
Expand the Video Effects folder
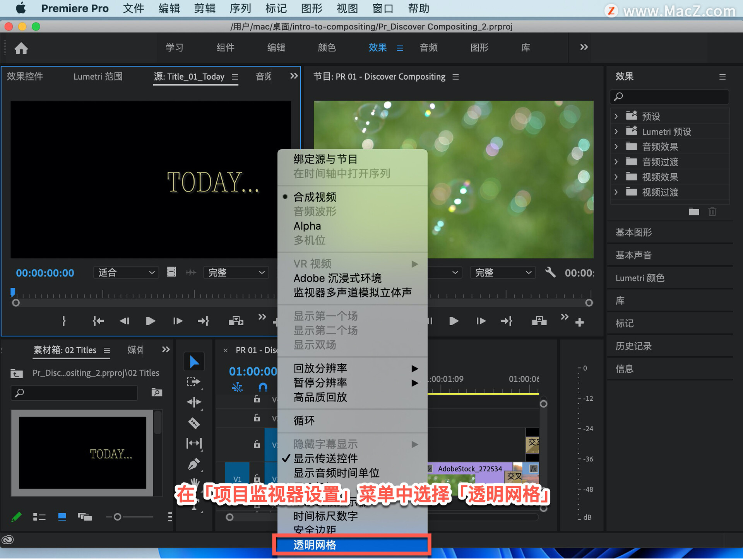616,177
